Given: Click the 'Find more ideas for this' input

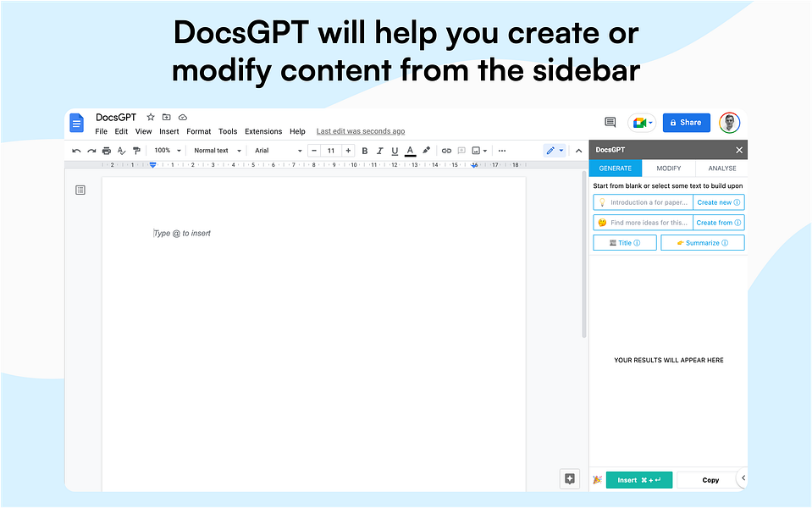Looking at the screenshot, I should coord(644,223).
